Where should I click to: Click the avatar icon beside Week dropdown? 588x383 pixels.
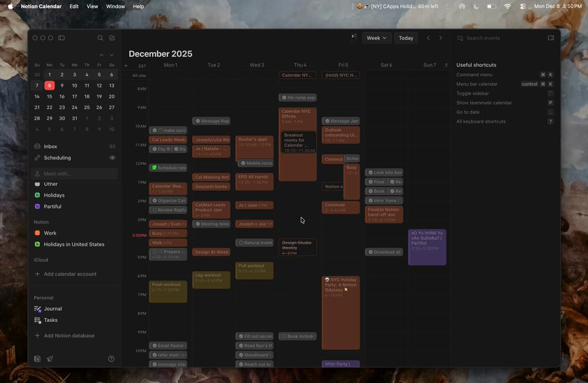353,38
